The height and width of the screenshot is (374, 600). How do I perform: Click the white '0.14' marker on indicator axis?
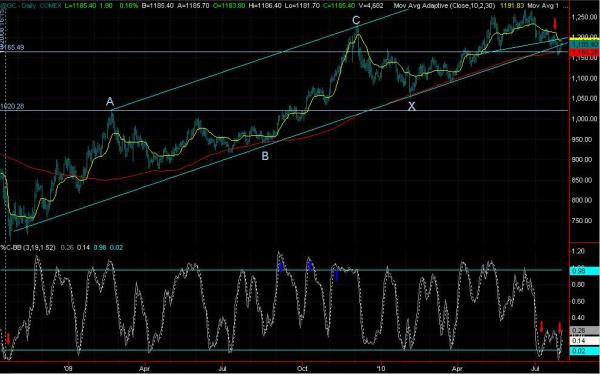point(585,341)
